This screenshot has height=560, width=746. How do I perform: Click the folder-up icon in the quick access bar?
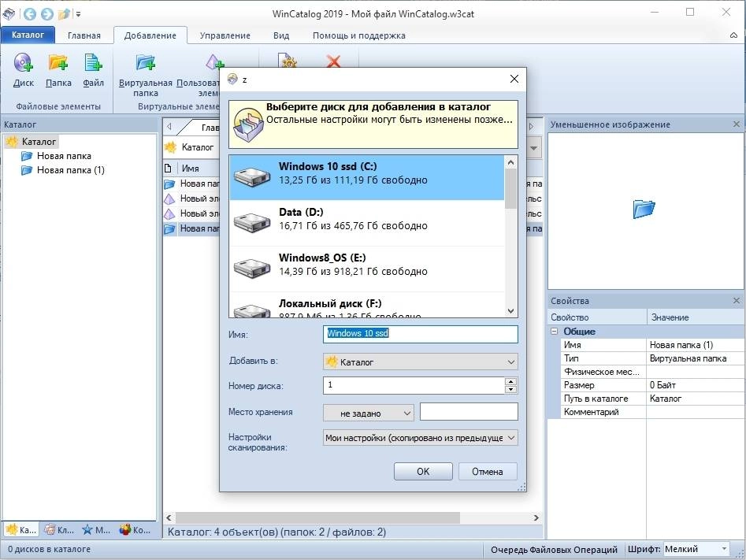click(x=64, y=14)
